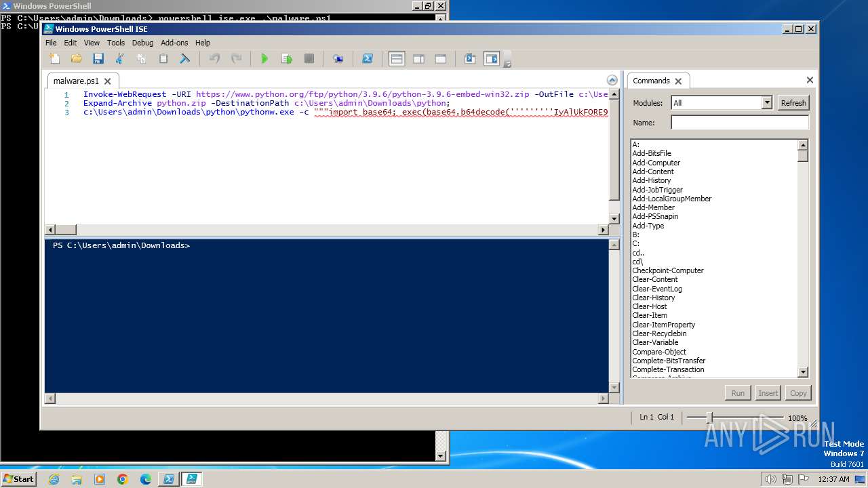The height and width of the screenshot is (488, 868).
Task: Open a new remote PowerShell tab
Action: coord(338,59)
